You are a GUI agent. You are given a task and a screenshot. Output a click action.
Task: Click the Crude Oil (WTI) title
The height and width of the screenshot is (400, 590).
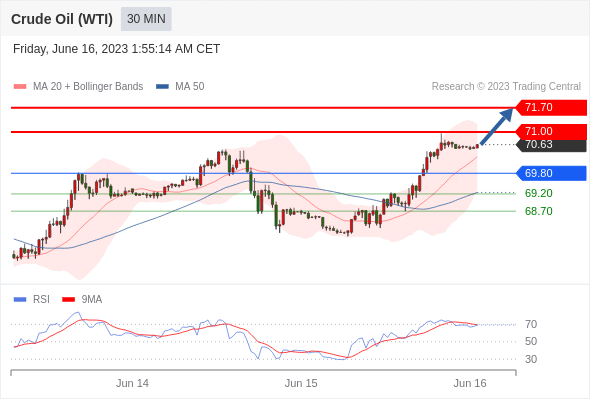coord(62,19)
